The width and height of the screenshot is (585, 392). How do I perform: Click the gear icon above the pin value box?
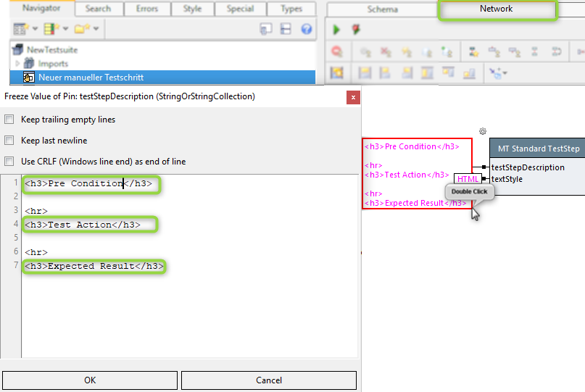[482, 131]
